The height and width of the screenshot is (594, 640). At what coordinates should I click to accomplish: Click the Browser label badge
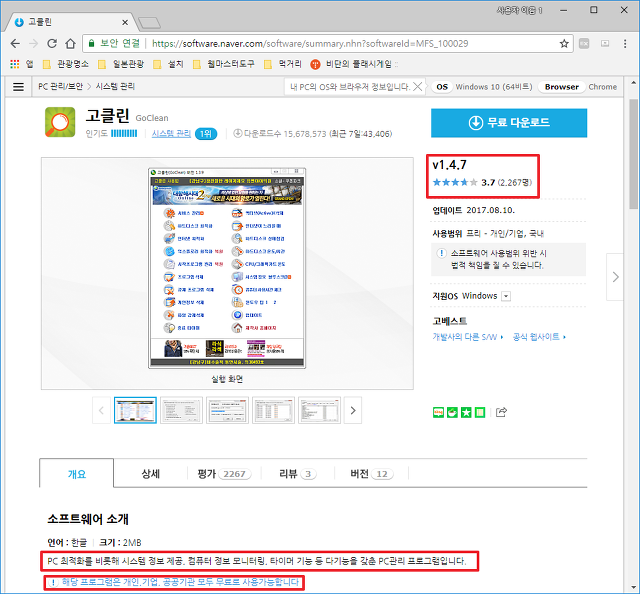[x=562, y=87]
